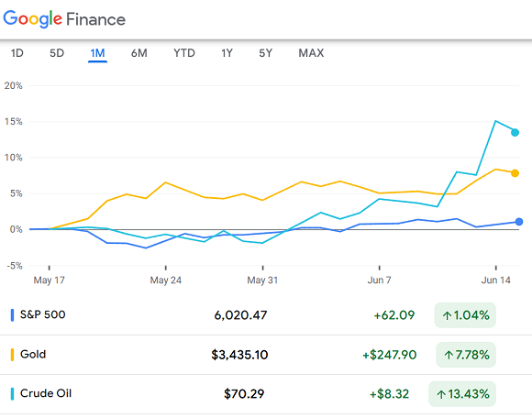Click the May 17 axis label

click(x=50, y=280)
